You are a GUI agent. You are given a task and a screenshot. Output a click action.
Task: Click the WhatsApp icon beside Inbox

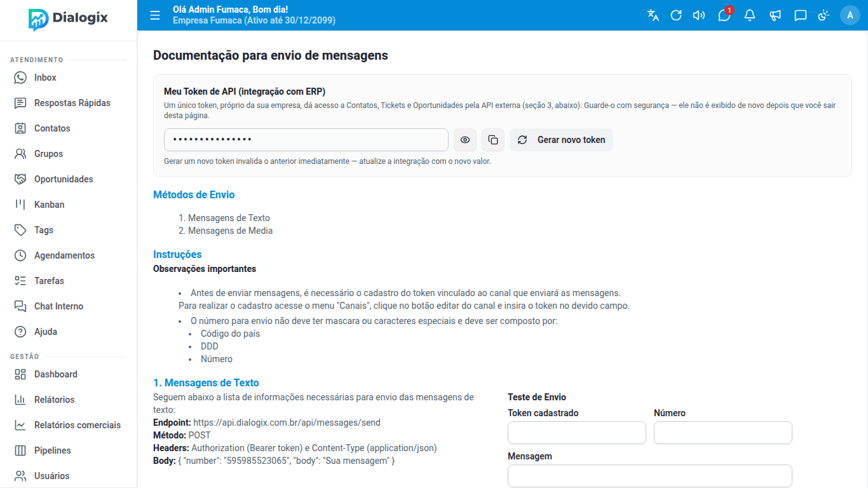click(x=20, y=78)
